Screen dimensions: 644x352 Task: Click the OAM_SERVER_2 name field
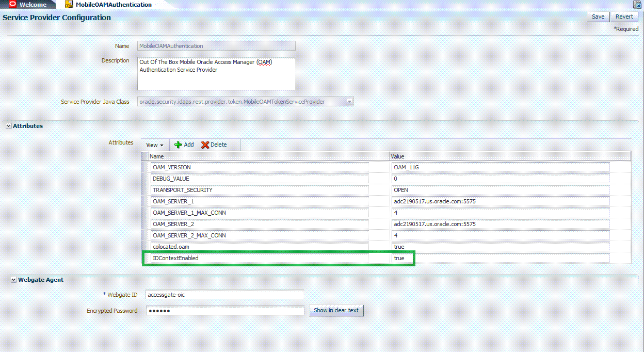click(260, 224)
